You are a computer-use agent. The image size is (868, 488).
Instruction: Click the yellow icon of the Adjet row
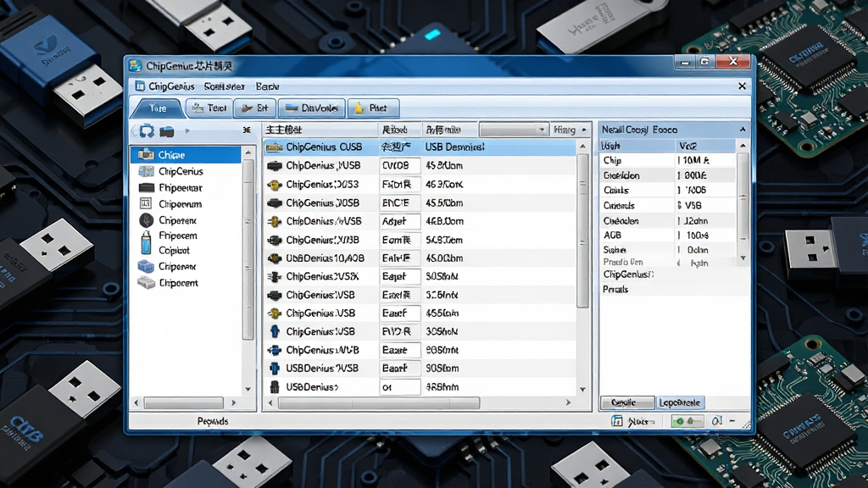pyautogui.click(x=274, y=221)
